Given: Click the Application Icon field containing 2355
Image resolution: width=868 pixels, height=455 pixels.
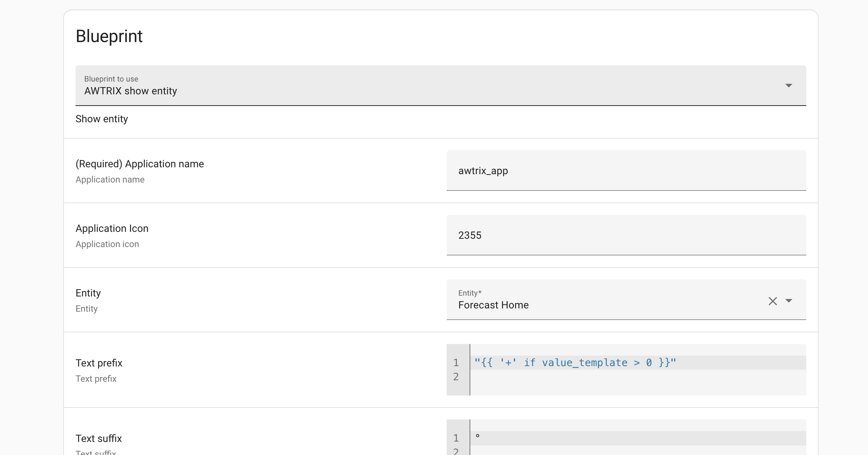Looking at the screenshot, I should 626,235.
